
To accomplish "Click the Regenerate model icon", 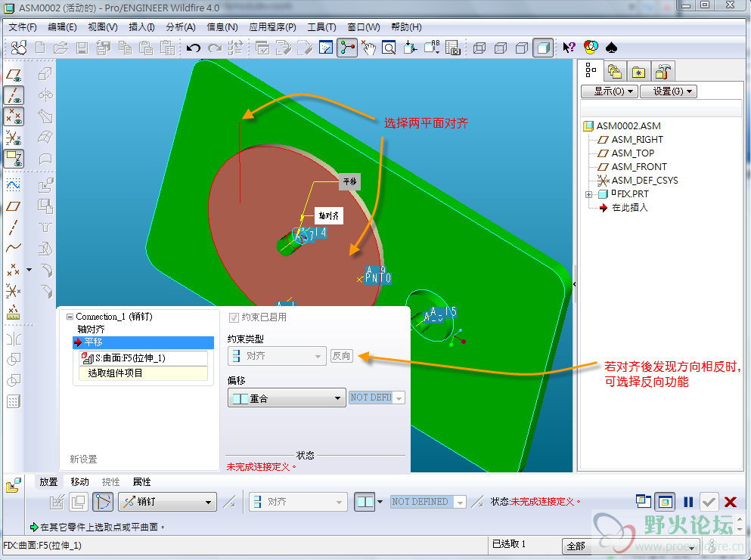I will tap(236, 48).
